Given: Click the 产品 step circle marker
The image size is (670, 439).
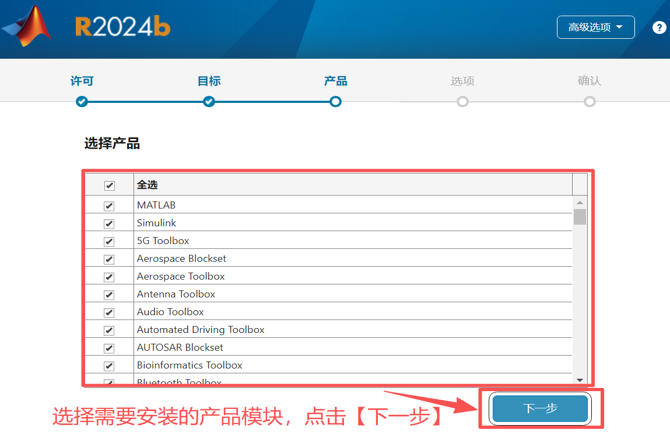Looking at the screenshot, I should pyautogui.click(x=335, y=102).
